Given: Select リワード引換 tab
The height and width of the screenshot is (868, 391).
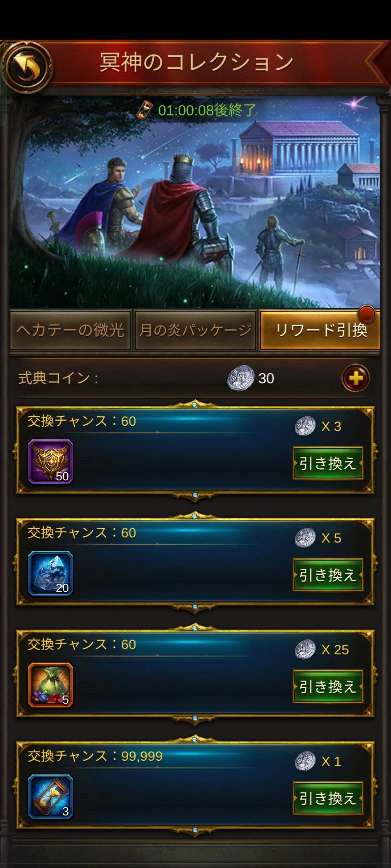Looking at the screenshot, I should coord(320,330).
